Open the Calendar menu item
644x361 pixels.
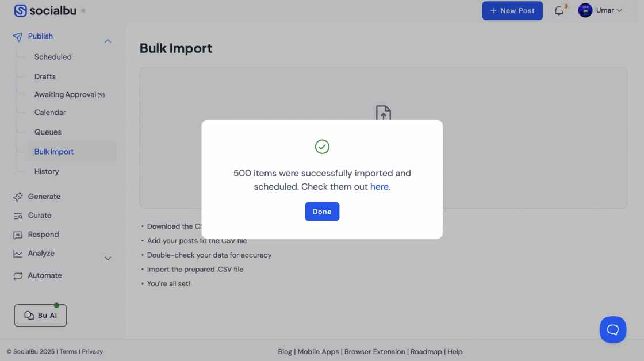coord(50,113)
